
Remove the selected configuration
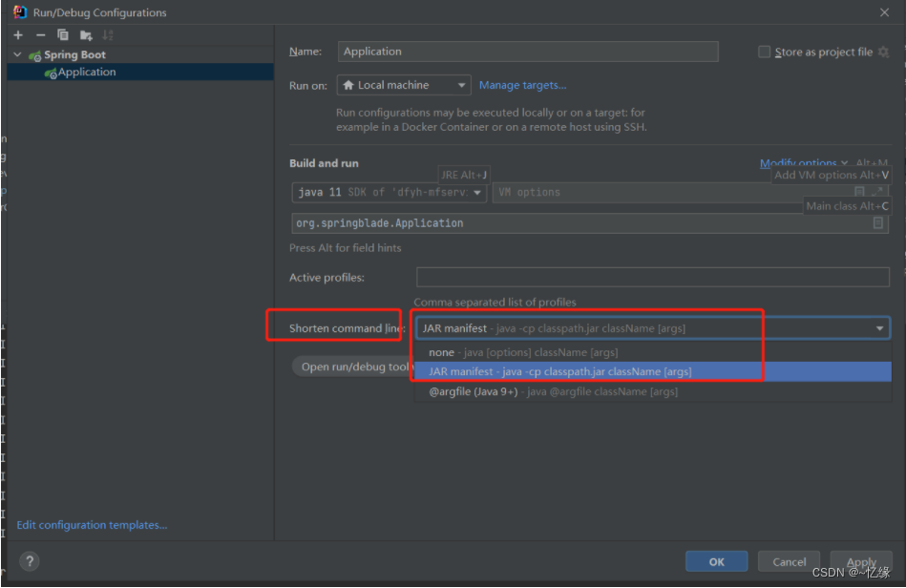point(40,35)
